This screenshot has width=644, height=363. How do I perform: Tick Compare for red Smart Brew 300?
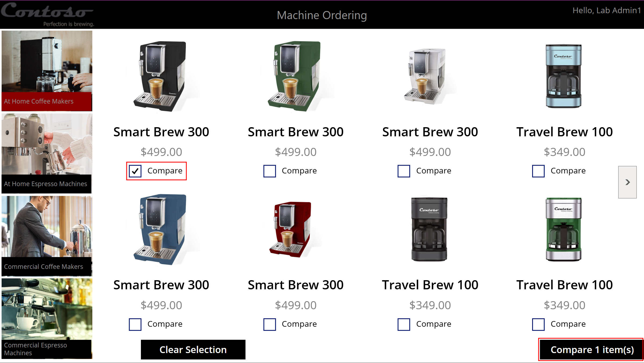click(269, 324)
